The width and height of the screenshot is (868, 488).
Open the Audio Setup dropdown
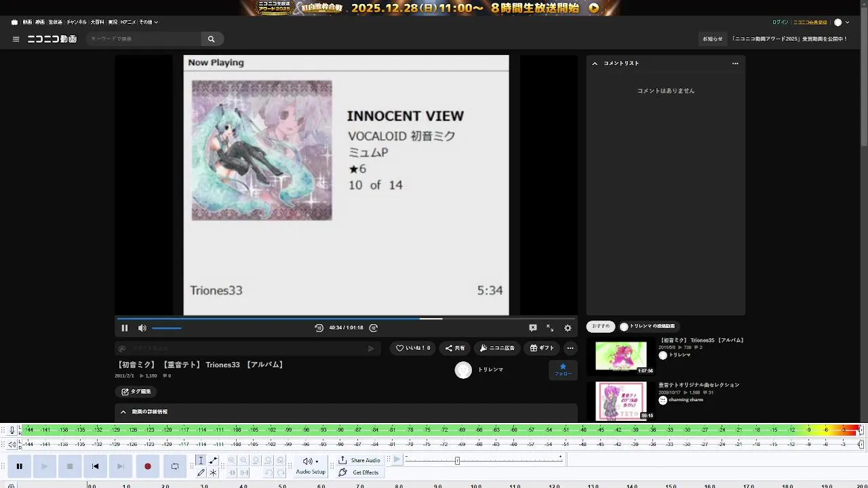pyautogui.click(x=311, y=466)
